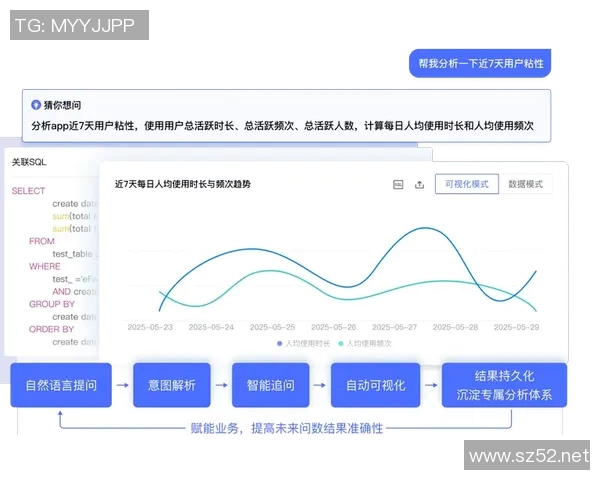
Task: Click the 2025-05-25 axis label
Action: pyautogui.click(x=272, y=327)
